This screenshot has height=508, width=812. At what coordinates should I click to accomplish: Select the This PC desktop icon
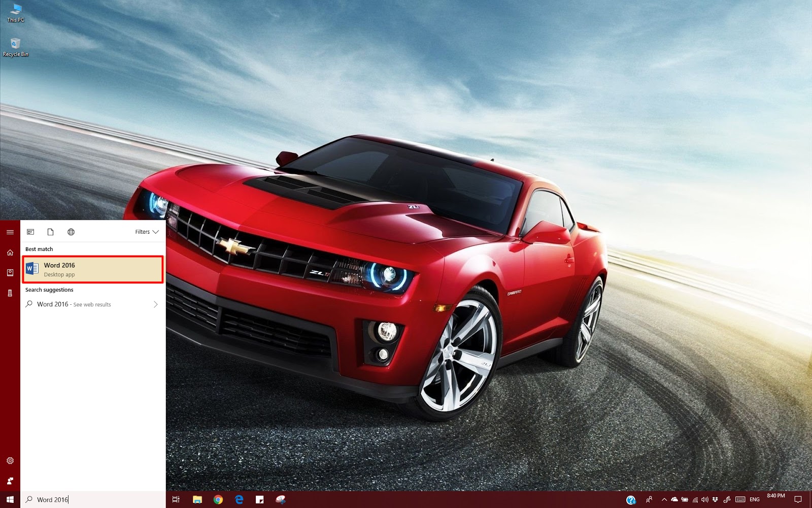coord(16,13)
